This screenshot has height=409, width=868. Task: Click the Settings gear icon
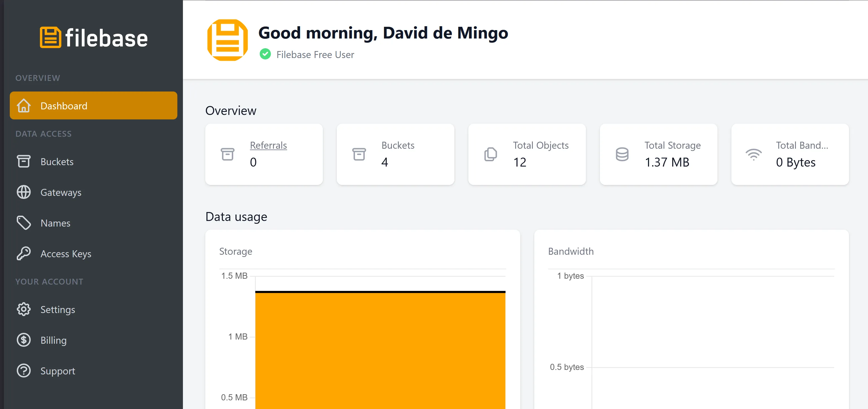[x=23, y=309]
